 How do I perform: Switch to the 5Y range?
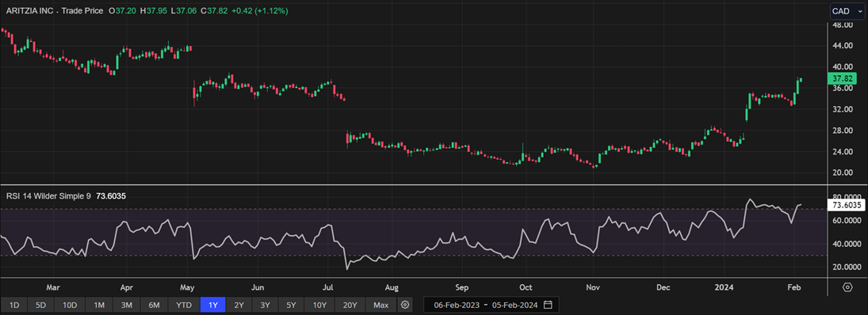[291, 305]
